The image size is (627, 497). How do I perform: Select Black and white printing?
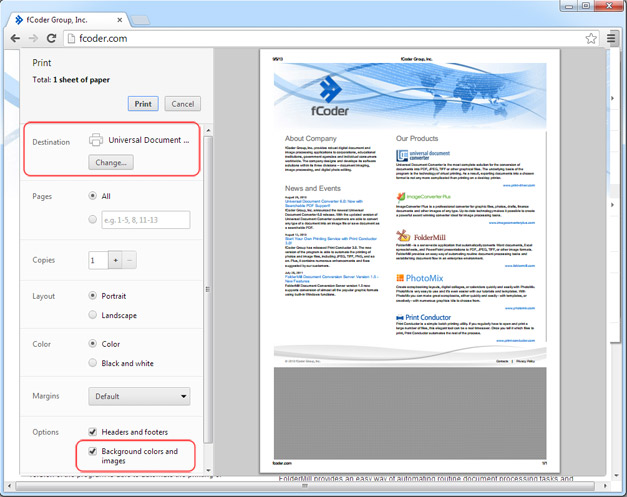click(92, 363)
